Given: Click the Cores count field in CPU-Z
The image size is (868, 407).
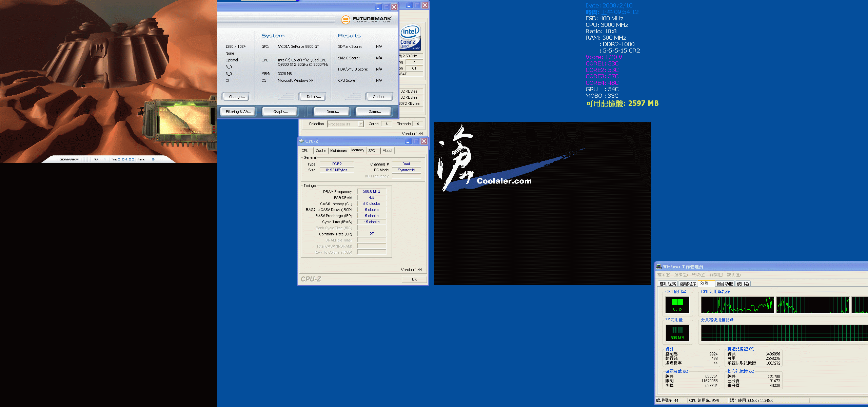Looking at the screenshot, I should [x=387, y=124].
